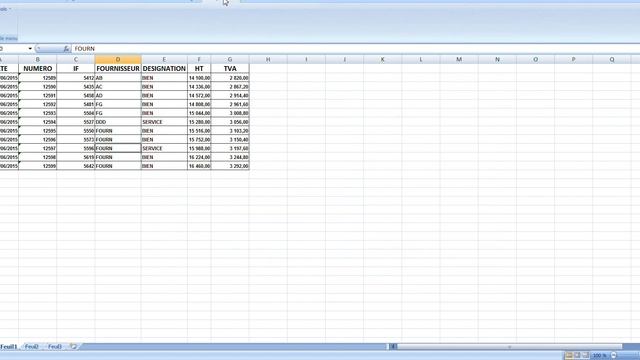Select the NUMERO header cell
The width and height of the screenshot is (640, 360).
38,69
